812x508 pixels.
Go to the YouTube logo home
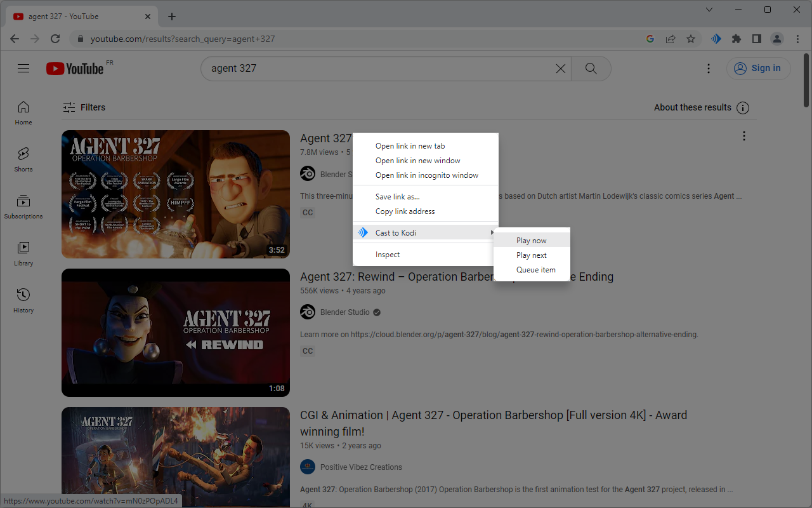pos(75,69)
